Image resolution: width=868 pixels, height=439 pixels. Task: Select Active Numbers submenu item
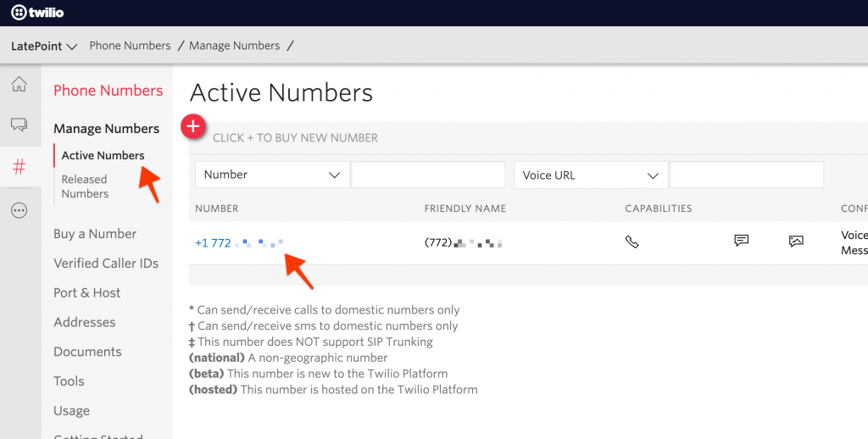103,156
